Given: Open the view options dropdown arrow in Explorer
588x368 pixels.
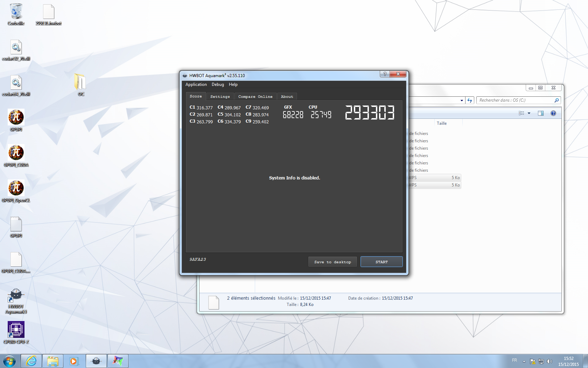Looking at the screenshot, I should click(529, 113).
